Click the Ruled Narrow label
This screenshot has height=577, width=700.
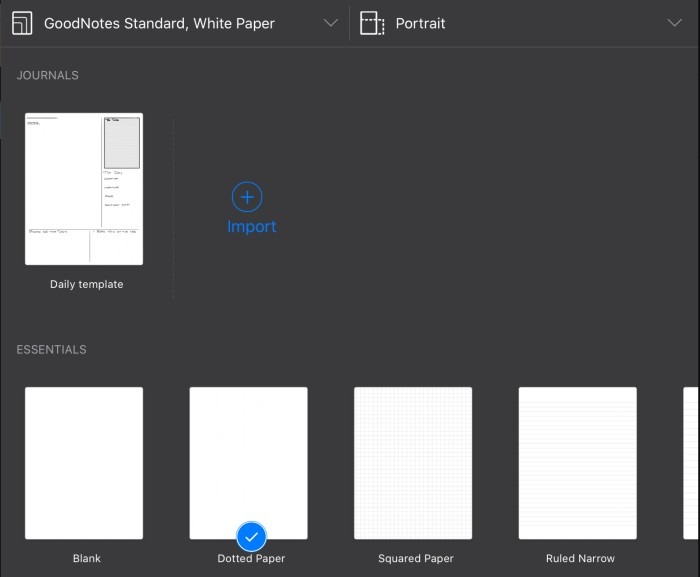(x=580, y=558)
